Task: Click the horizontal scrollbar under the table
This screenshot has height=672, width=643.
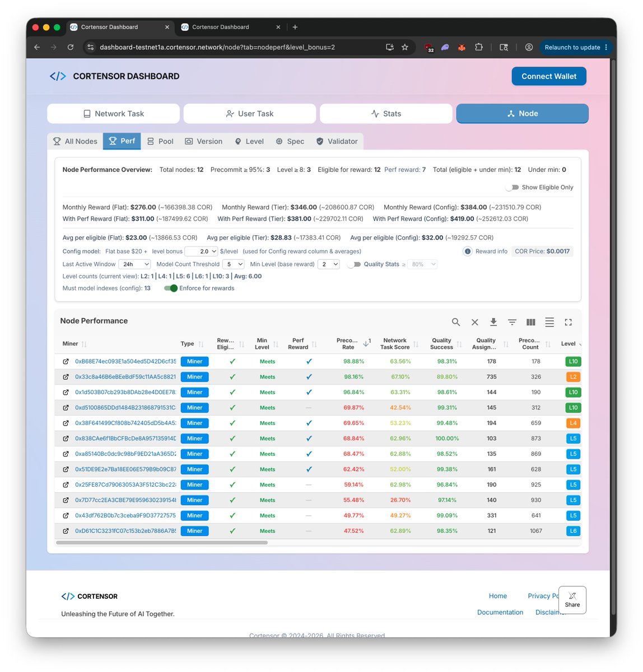Action: [161, 543]
